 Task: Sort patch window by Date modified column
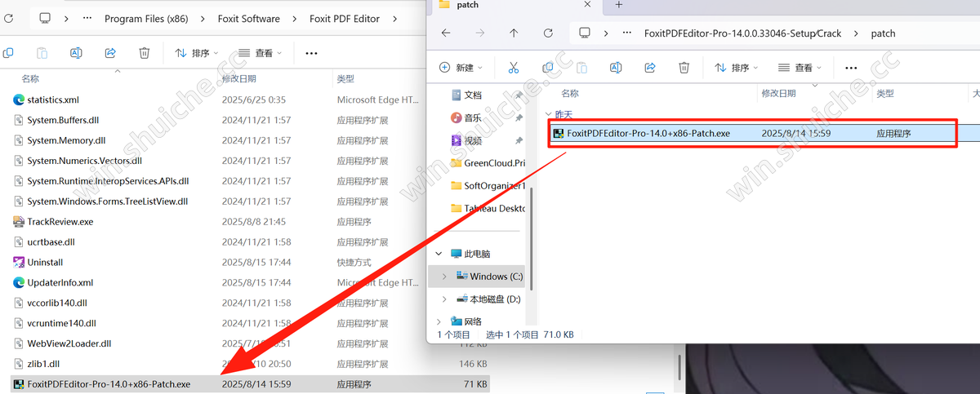pos(778,94)
